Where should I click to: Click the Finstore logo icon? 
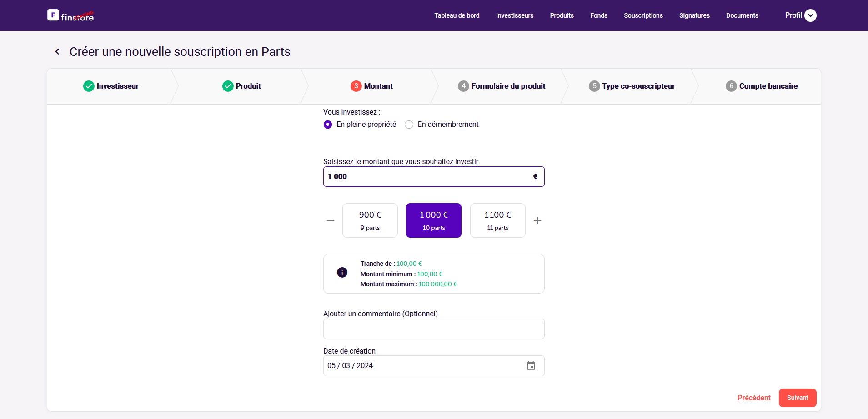click(53, 15)
